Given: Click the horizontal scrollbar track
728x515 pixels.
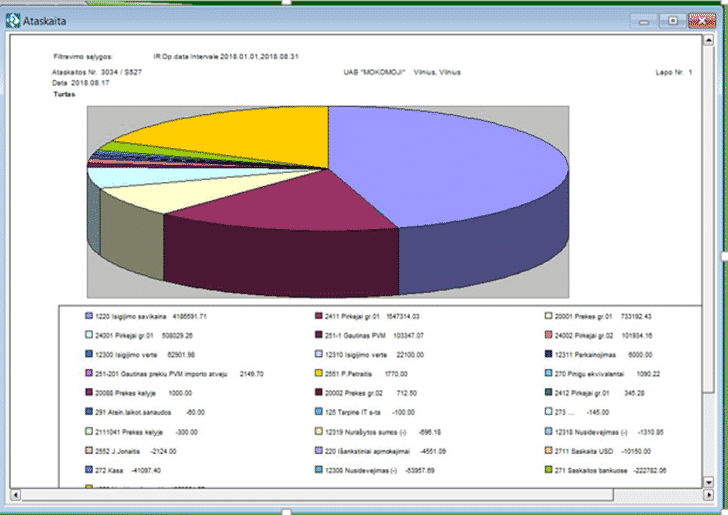Looking at the screenshot, I should [350, 494].
